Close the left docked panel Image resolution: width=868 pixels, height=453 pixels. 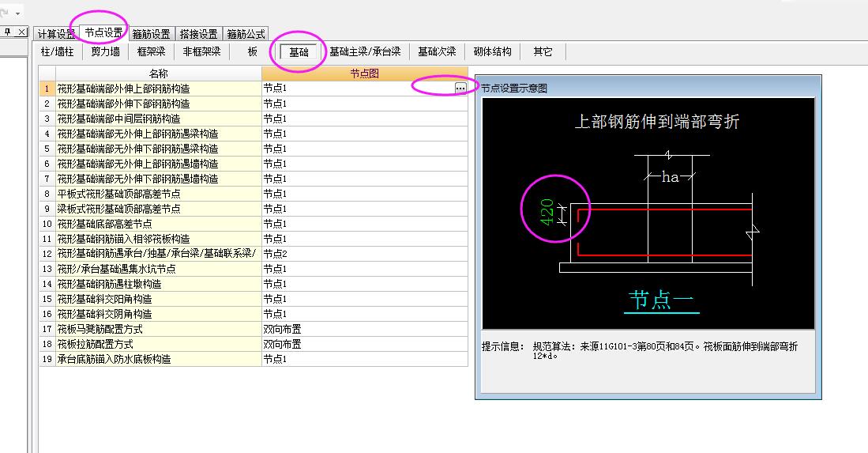pos(21,32)
